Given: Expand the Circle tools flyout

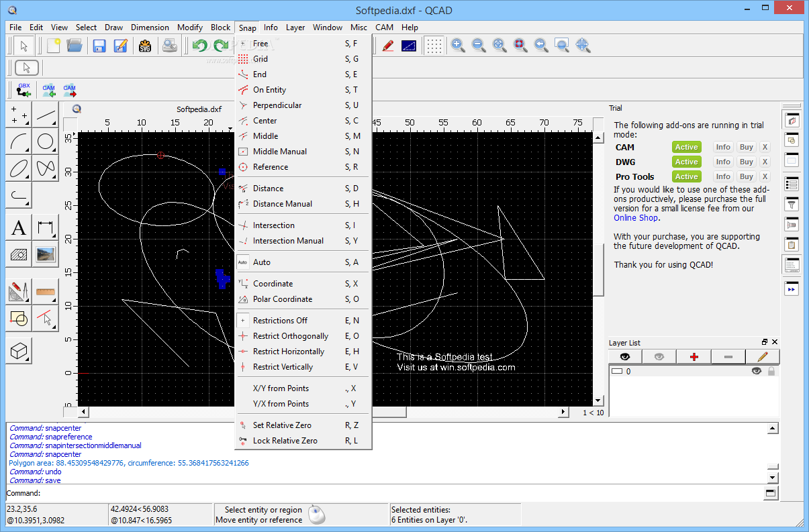Looking at the screenshot, I should [x=46, y=142].
